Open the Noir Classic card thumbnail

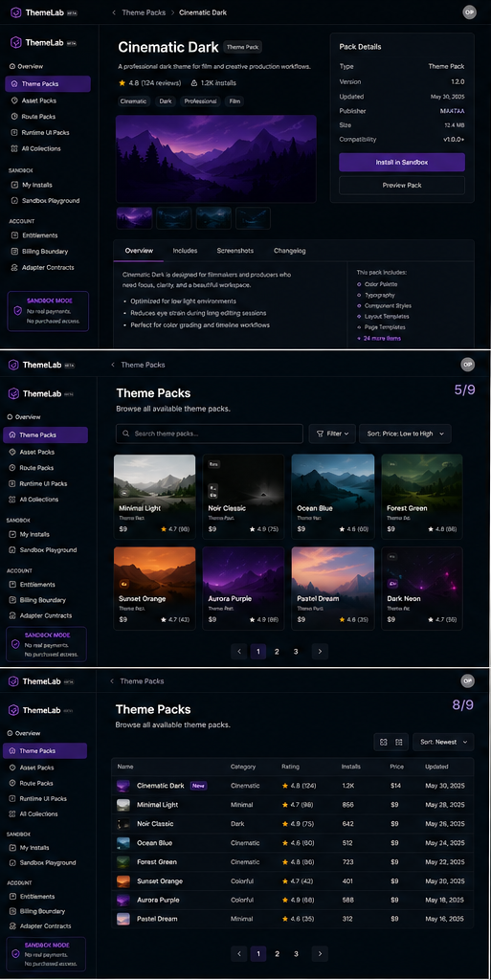click(x=244, y=478)
